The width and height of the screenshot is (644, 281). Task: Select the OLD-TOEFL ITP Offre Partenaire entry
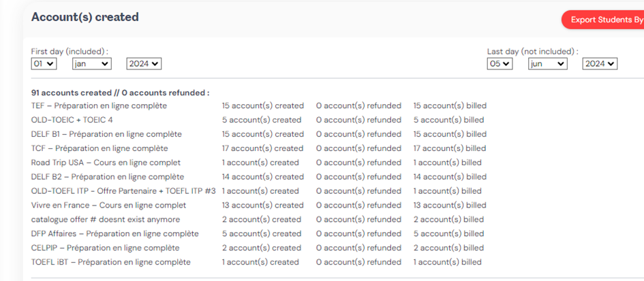[123, 191]
